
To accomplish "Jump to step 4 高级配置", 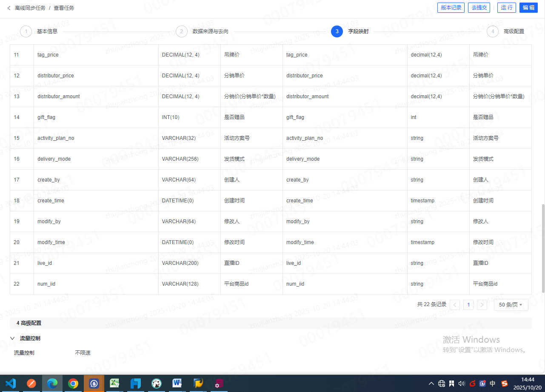I will (493, 31).
